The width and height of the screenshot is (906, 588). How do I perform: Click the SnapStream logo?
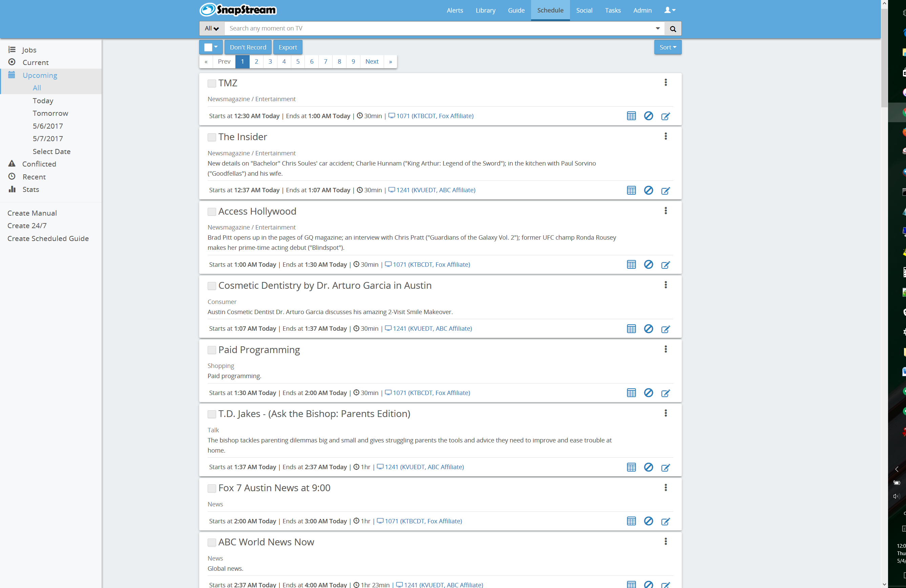pyautogui.click(x=238, y=10)
